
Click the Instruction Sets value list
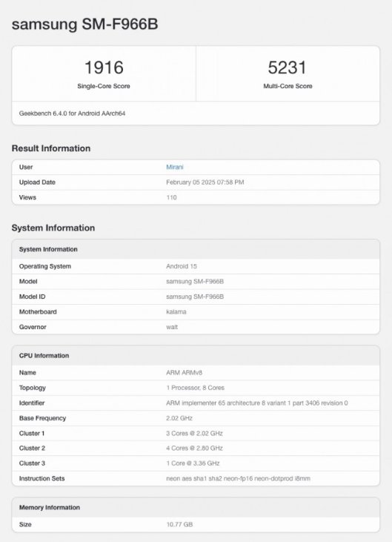coord(239,478)
